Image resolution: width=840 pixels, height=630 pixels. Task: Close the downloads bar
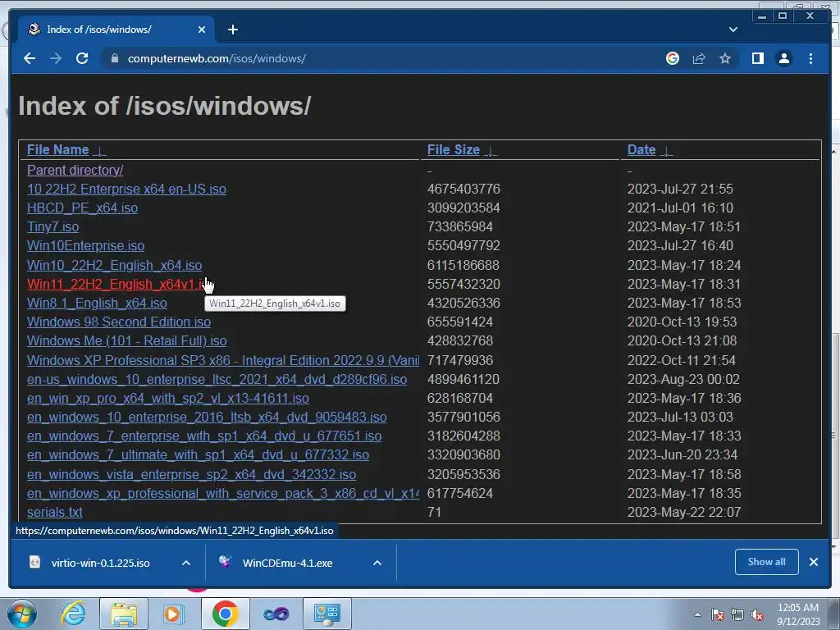[x=814, y=562]
